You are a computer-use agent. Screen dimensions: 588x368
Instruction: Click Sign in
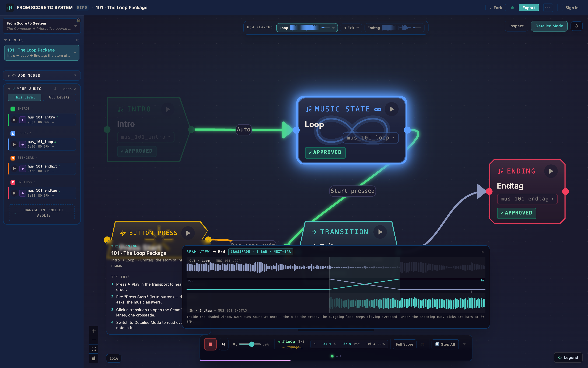[572, 8]
